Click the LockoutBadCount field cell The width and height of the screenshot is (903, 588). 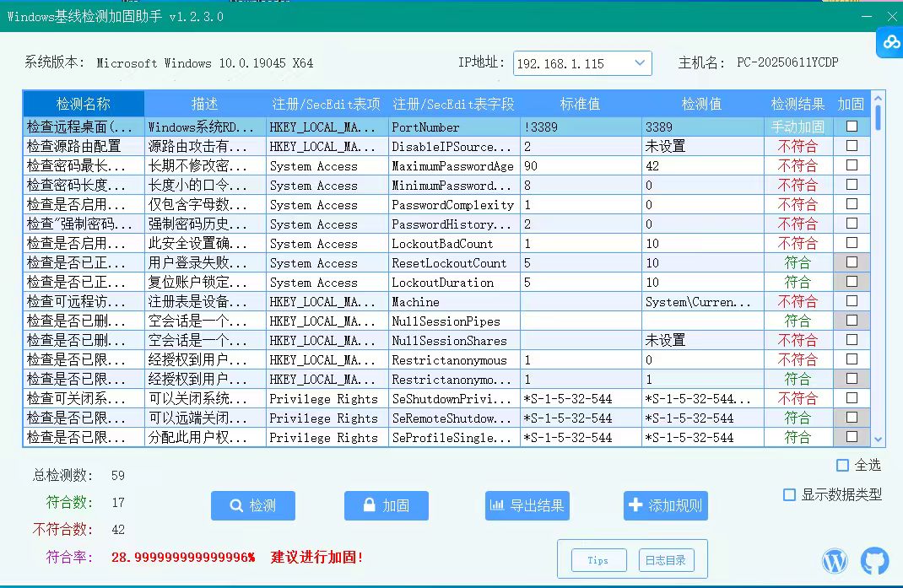tap(454, 243)
